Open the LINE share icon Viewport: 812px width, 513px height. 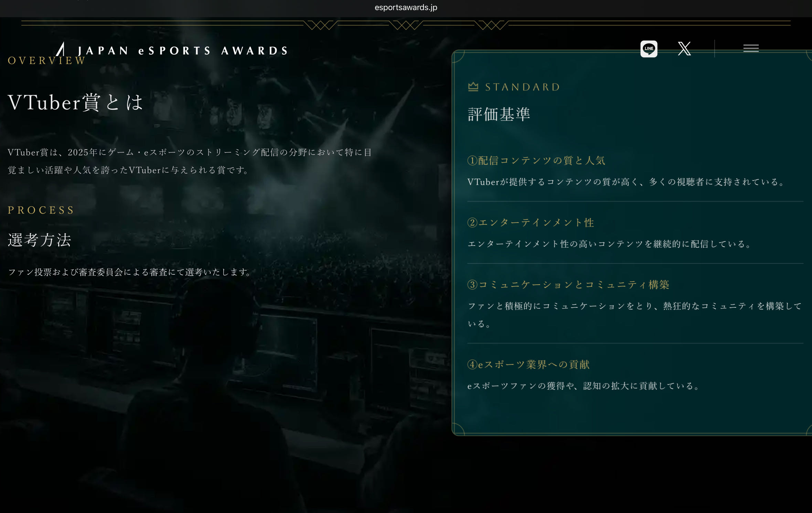click(x=649, y=49)
